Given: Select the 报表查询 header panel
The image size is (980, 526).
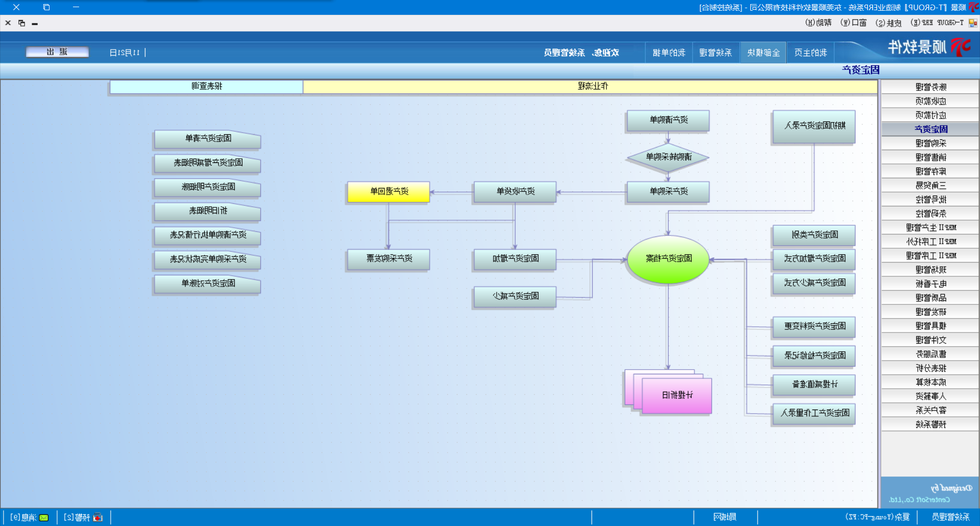Looking at the screenshot, I should (207, 86).
